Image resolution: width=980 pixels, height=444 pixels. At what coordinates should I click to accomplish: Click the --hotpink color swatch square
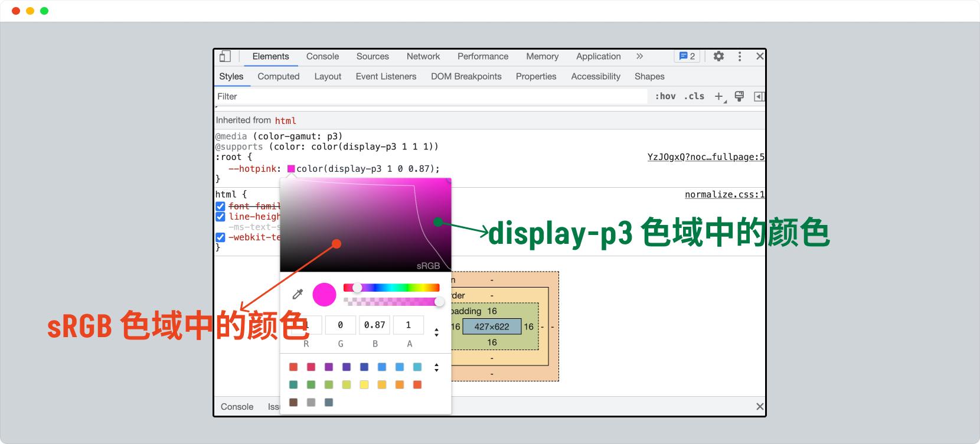pyautogui.click(x=291, y=169)
